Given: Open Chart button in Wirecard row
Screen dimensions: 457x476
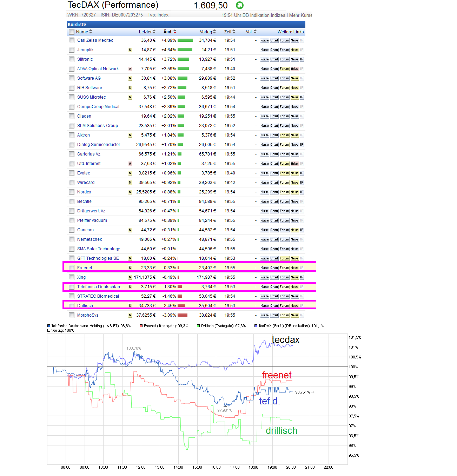Looking at the screenshot, I should pyautogui.click(x=274, y=183).
